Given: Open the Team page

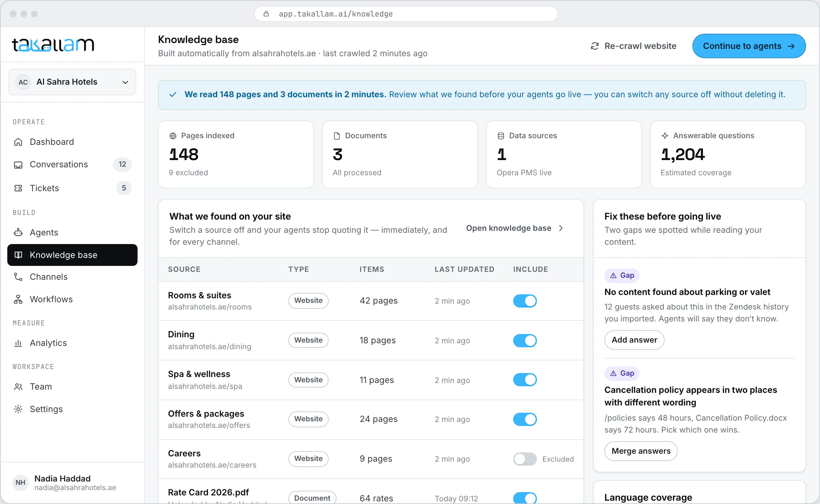Looking at the screenshot, I should pos(72,387).
